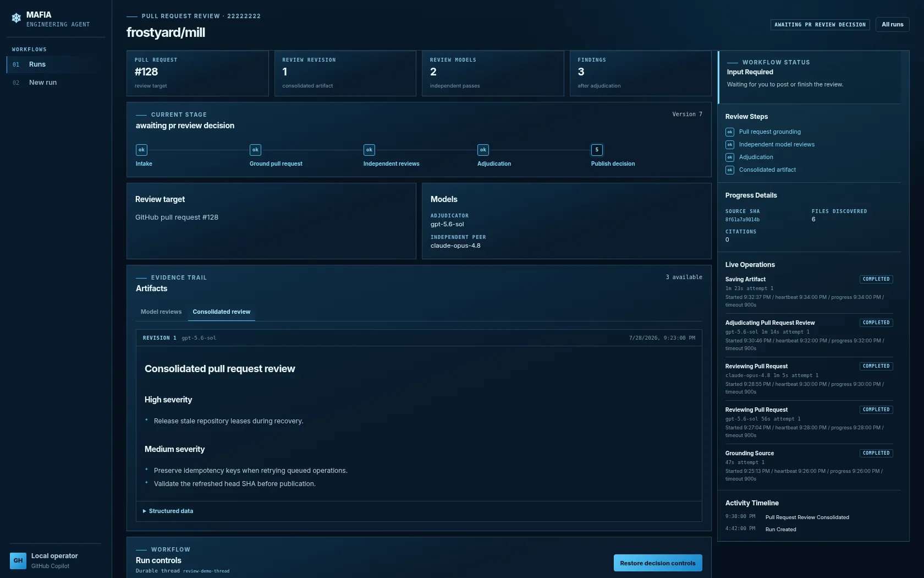Select the Consolidated review tab

221,312
